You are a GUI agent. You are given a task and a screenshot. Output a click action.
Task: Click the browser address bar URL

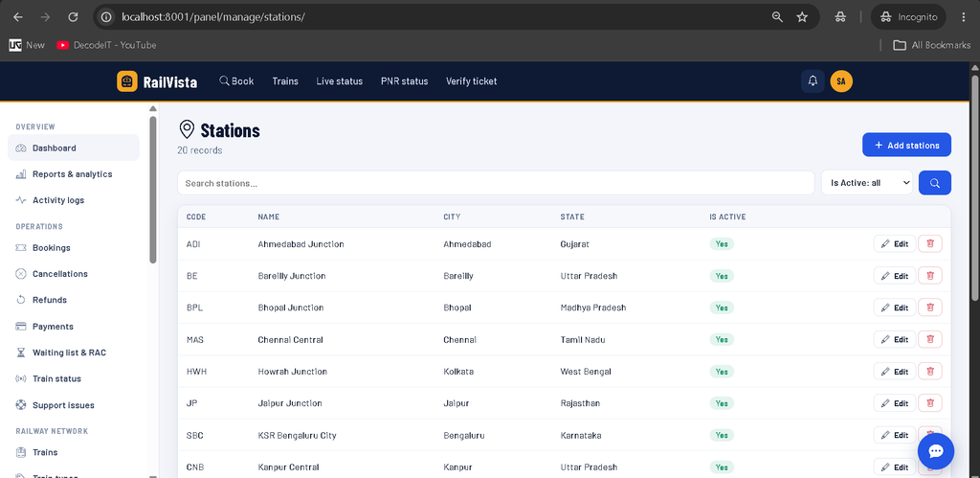pyautogui.click(x=213, y=17)
